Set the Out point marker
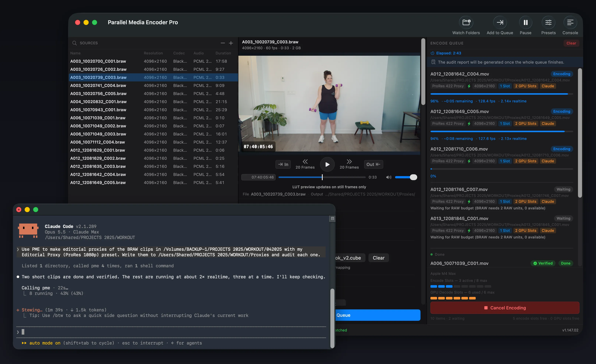This screenshot has height=364, width=596. (373, 164)
